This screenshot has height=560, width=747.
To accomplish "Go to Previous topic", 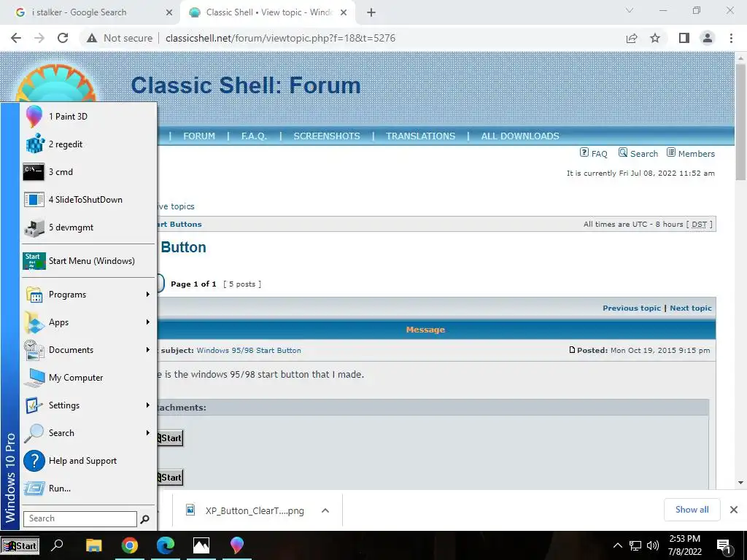I will coord(632,308).
